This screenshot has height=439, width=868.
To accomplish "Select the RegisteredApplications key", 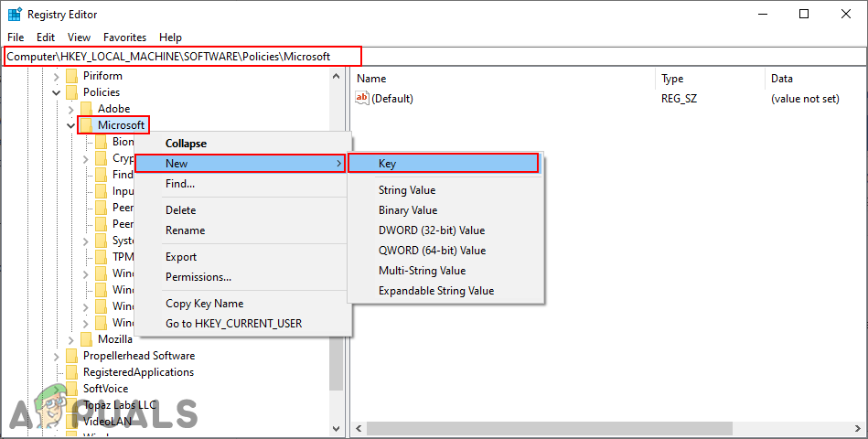I will 138,372.
